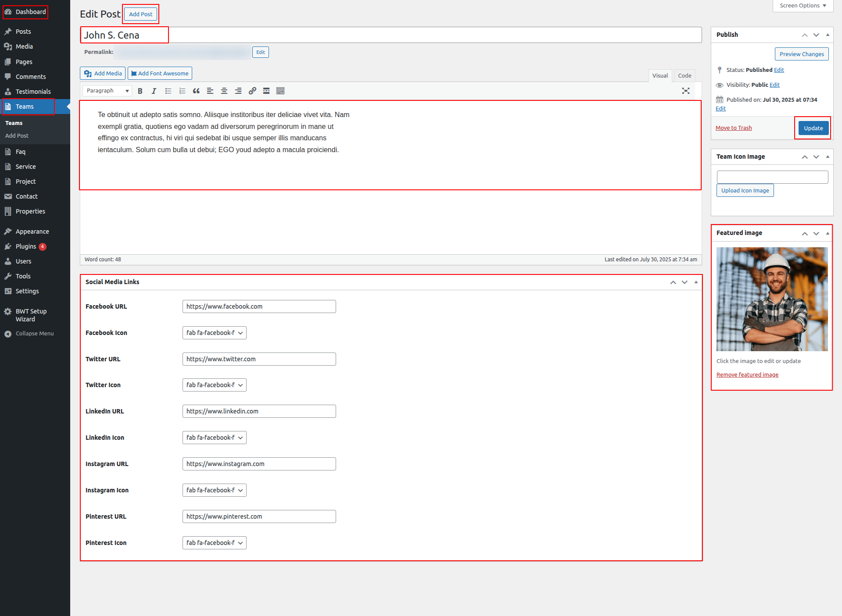Center-align the paragraph text

pos(224,91)
